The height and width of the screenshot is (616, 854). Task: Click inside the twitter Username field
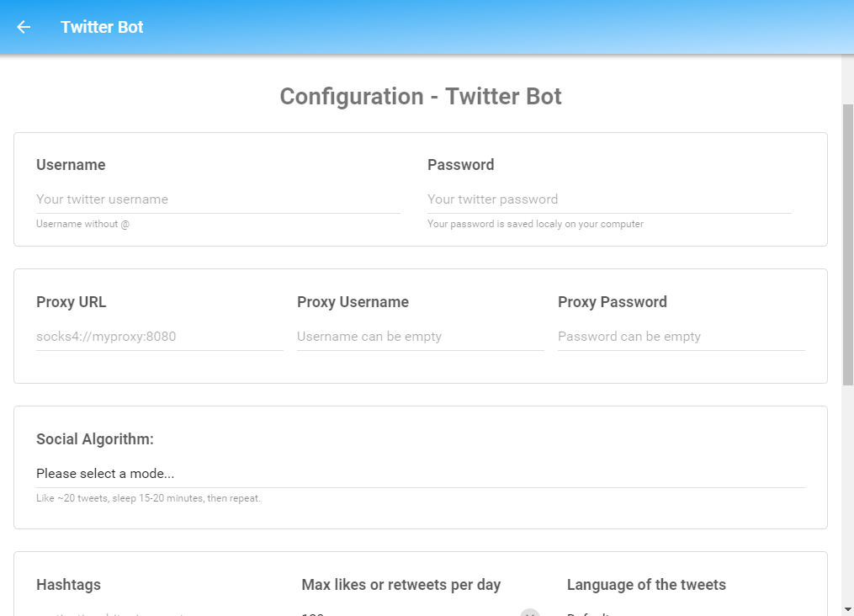pos(219,199)
